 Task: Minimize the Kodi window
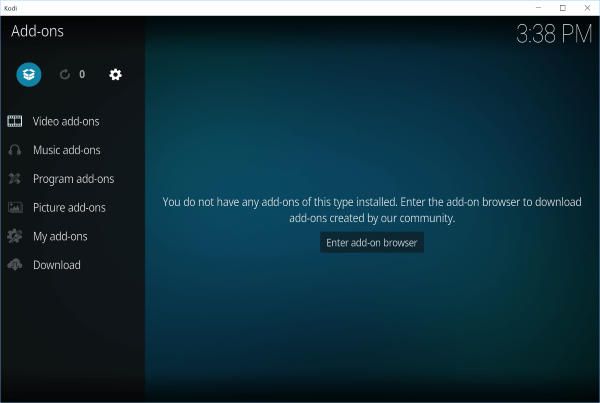coord(540,7)
